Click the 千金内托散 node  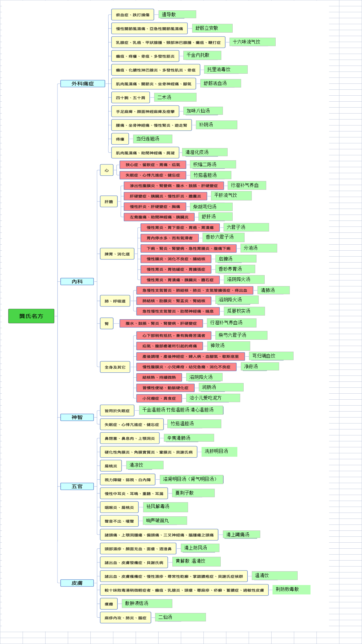202,55
